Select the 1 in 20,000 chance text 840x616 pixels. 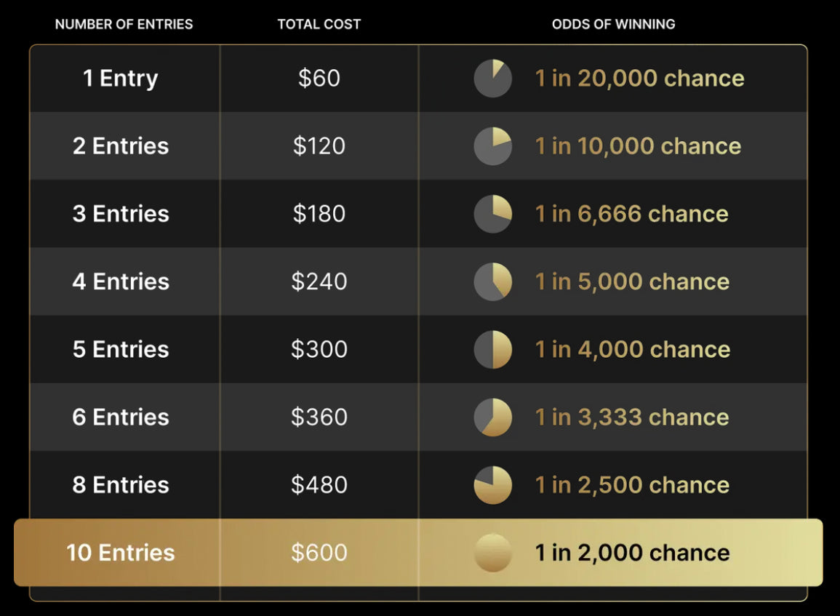640,79
